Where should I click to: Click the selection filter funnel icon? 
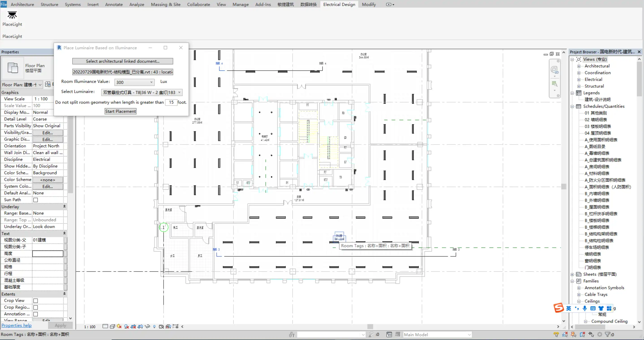607,334
